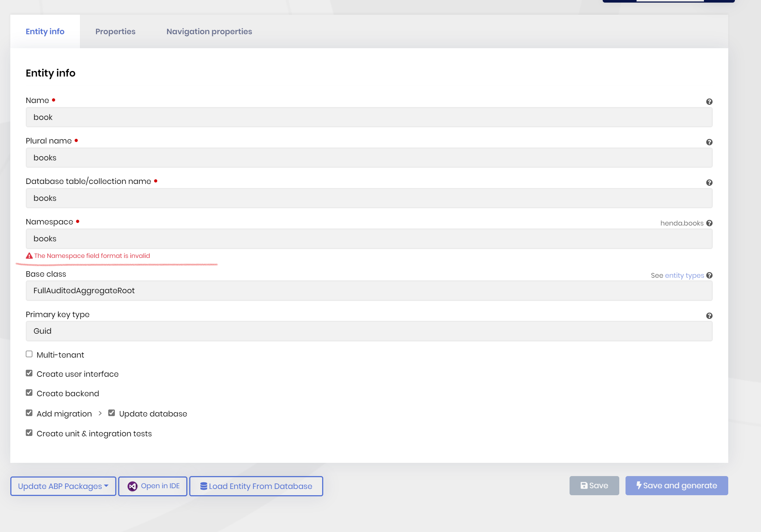The height and width of the screenshot is (532, 761).
Task: Uncheck Create user interface
Action: (29, 373)
